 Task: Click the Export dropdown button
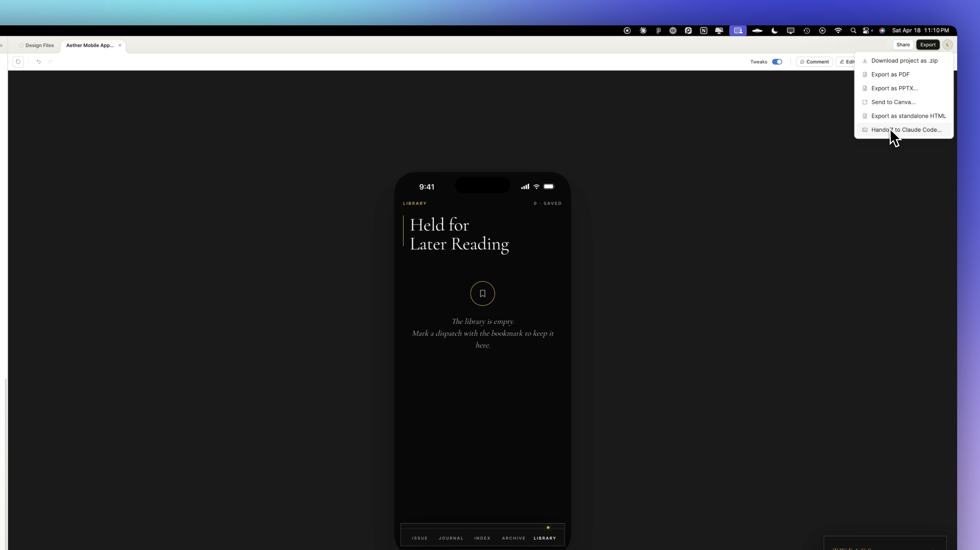click(927, 45)
